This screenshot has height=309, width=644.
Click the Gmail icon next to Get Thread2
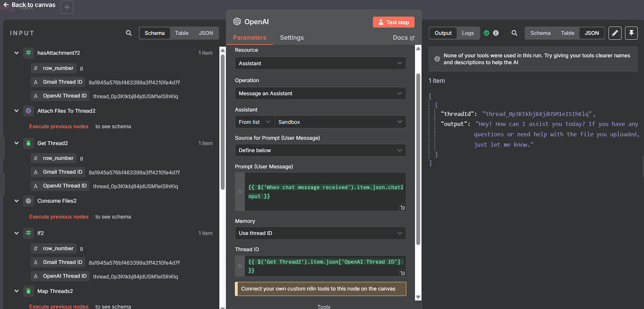click(x=28, y=143)
